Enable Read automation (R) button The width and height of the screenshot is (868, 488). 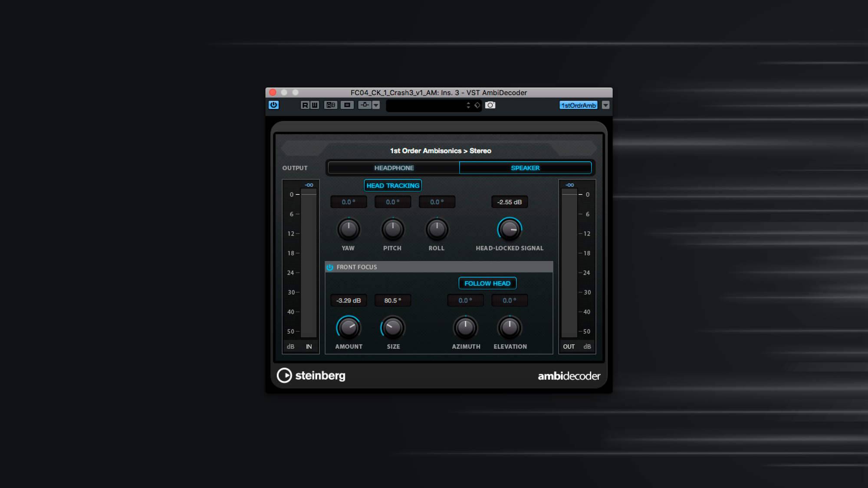pos(305,105)
